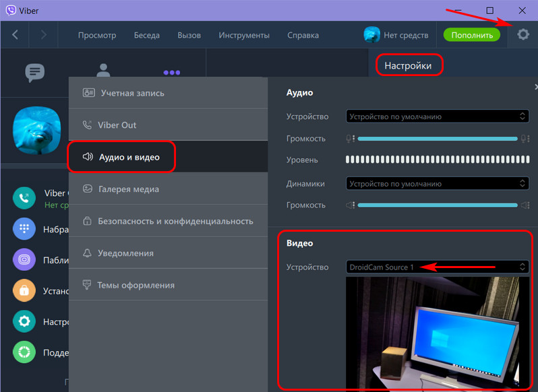
Task: Open the green support lifebuoy icon
Action: point(24,352)
